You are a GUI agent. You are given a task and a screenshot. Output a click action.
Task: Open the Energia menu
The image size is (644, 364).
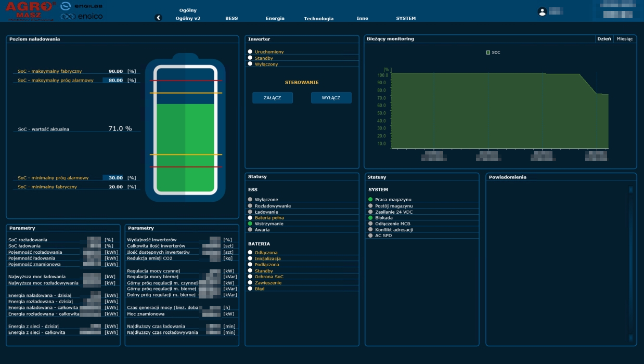click(x=275, y=18)
